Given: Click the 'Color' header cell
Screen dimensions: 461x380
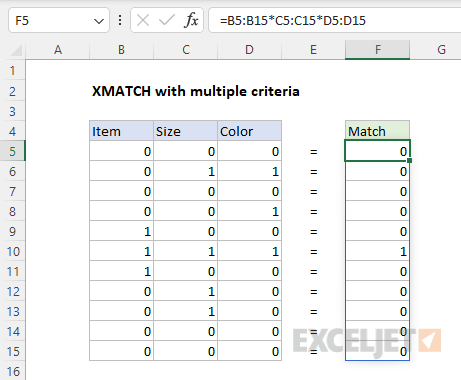Looking at the screenshot, I should point(249,131).
